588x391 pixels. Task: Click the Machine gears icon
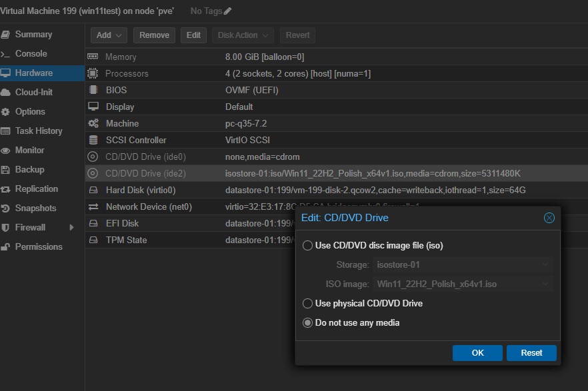click(x=93, y=124)
